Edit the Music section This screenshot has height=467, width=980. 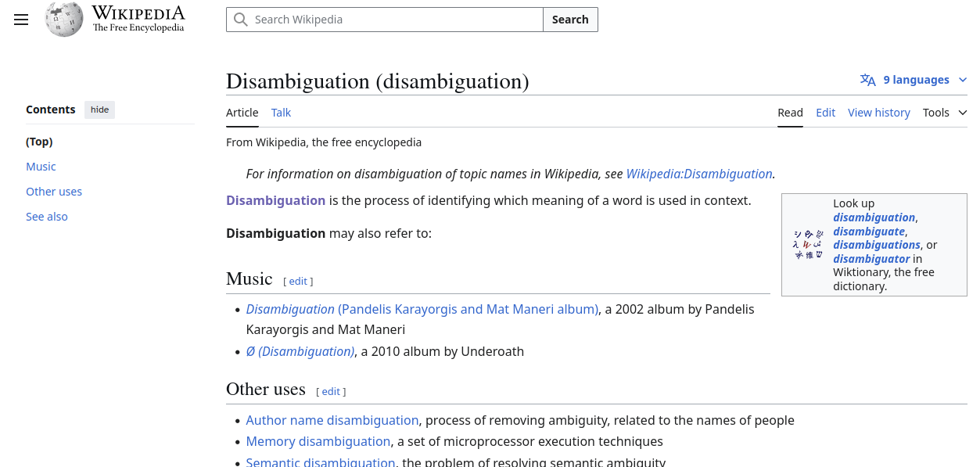298,281
